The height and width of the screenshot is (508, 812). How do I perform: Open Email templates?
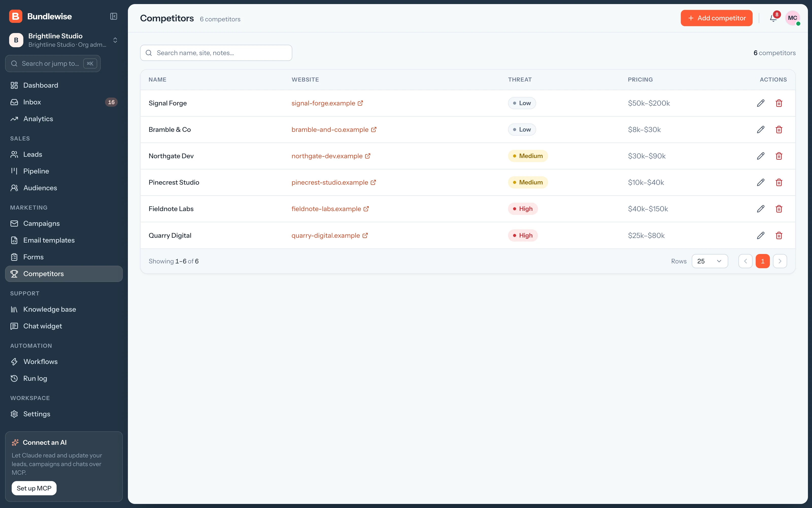[64, 240]
